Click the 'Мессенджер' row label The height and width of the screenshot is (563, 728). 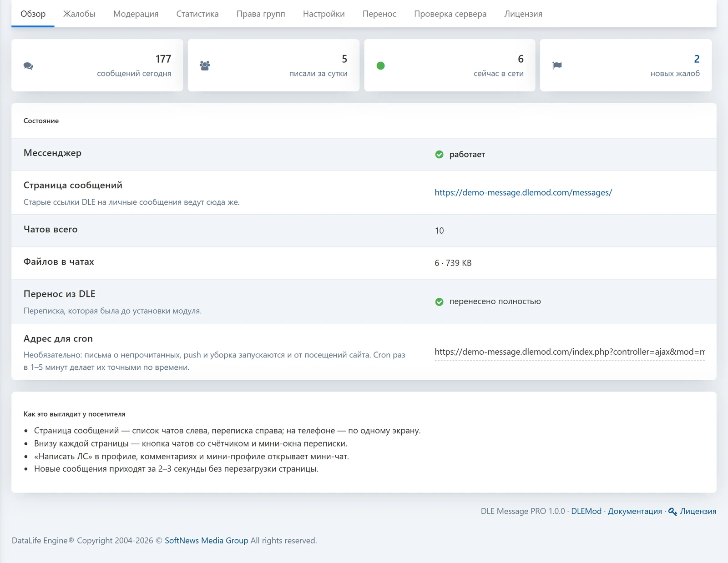(52, 153)
